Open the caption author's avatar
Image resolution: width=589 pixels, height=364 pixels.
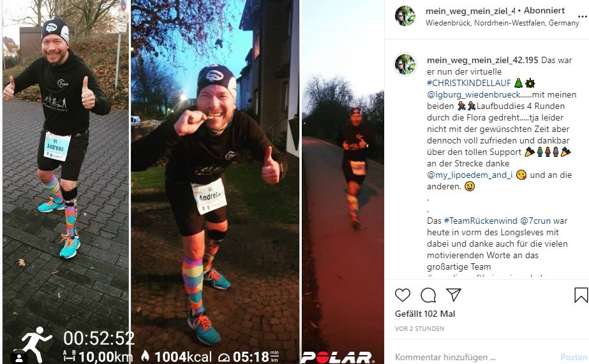pyautogui.click(x=405, y=64)
